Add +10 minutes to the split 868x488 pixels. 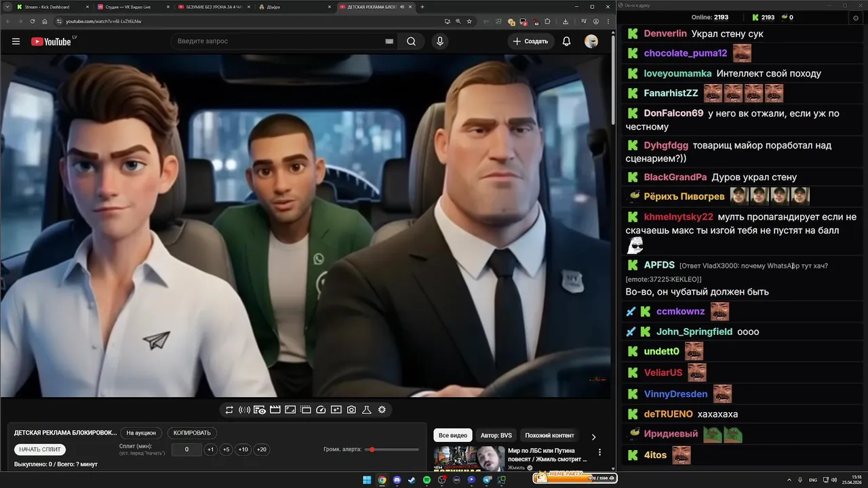(243, 449)
